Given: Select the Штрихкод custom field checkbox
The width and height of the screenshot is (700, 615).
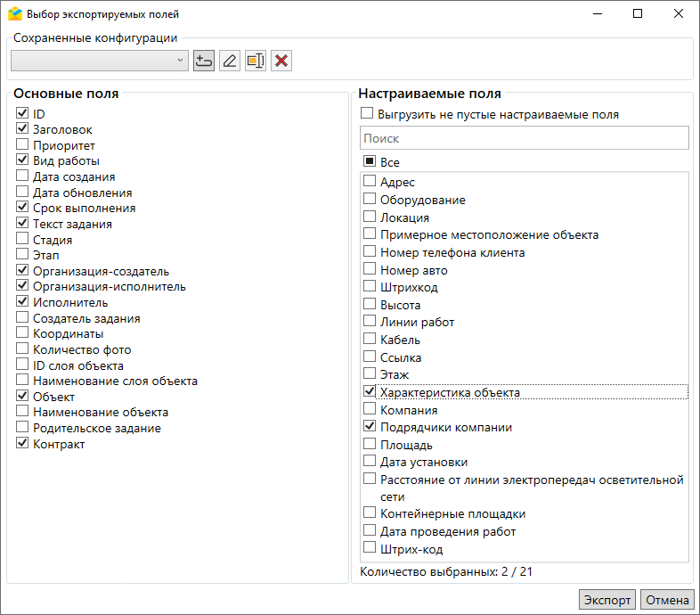Looking at the screenshot, I should 370,287.
